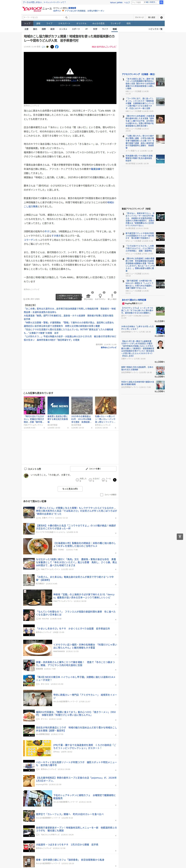
Task: Click the わかりやすい lightbulb reaction icon
Action: pyautogui.click(x=100, y=296)
